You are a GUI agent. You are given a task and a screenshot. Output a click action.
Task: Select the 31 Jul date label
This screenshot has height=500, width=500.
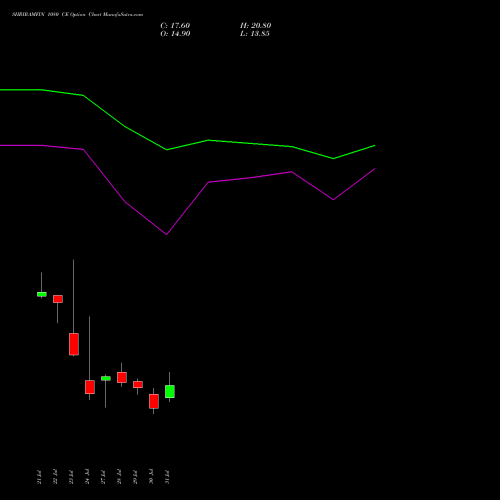(x=167, y=477)
